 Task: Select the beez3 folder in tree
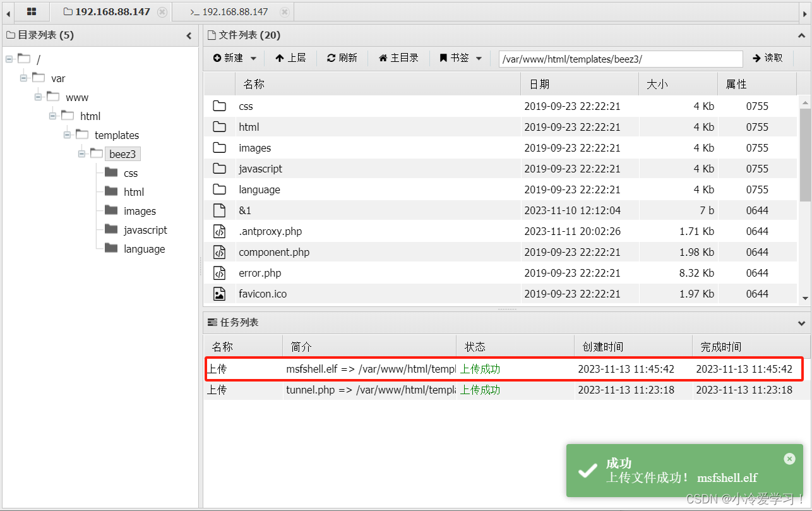click(122, 154)
